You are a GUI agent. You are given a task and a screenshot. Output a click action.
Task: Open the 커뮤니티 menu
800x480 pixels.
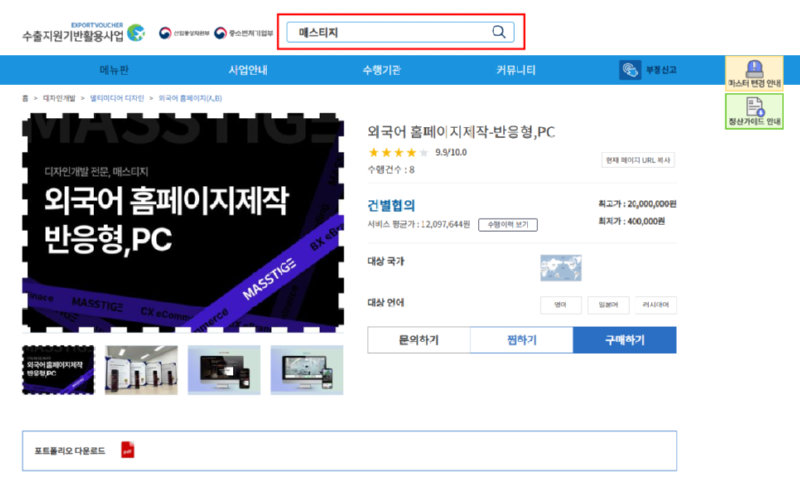(x=516, y=70)
